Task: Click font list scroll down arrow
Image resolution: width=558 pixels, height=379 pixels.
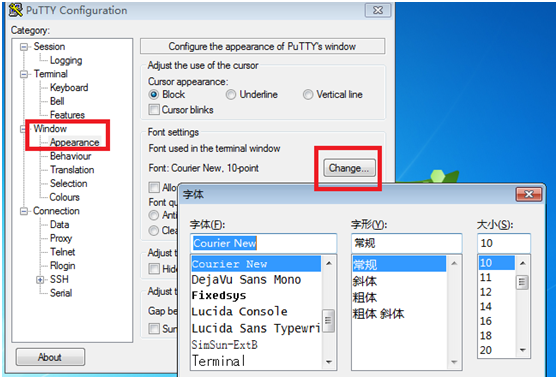Action: [329, 362]
